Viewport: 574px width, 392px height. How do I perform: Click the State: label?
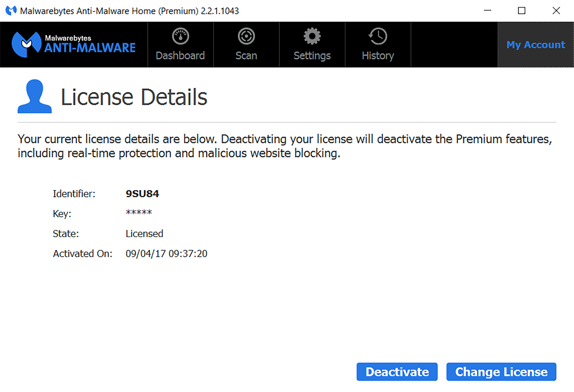(x=66, y=234)
